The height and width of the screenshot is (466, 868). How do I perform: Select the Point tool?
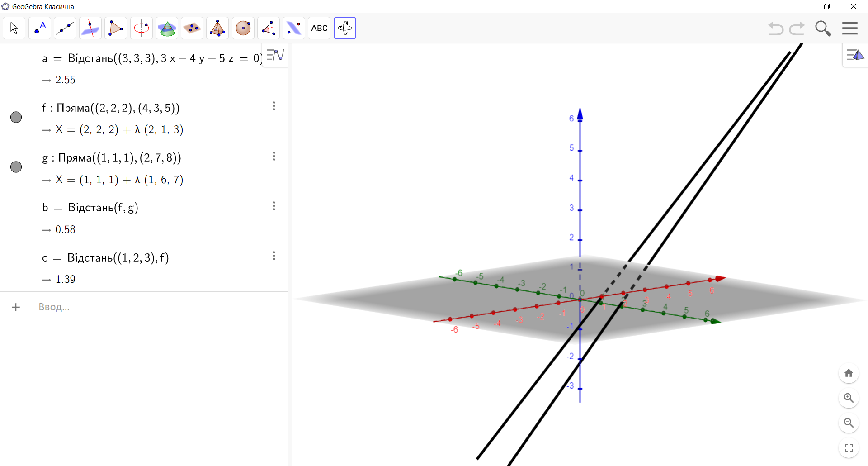(40, 28)
